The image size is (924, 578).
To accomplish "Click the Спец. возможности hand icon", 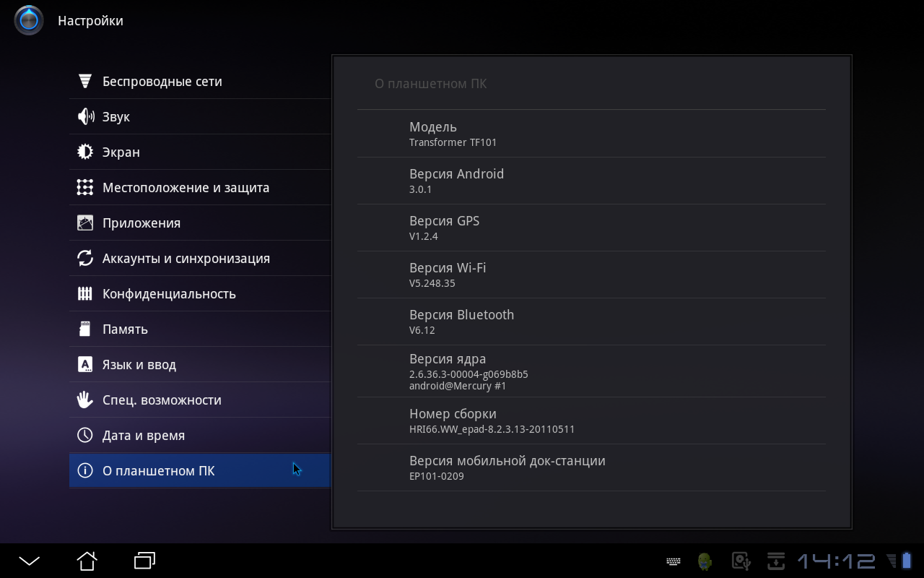I will click(85, 400).
